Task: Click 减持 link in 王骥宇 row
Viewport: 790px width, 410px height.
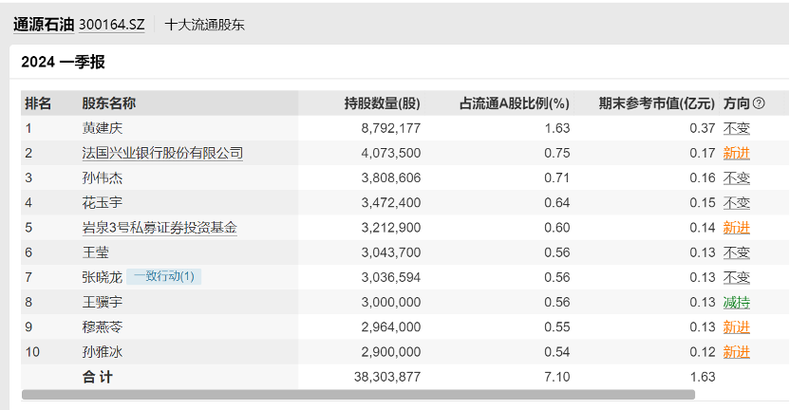Action: [x=736, y=302]
